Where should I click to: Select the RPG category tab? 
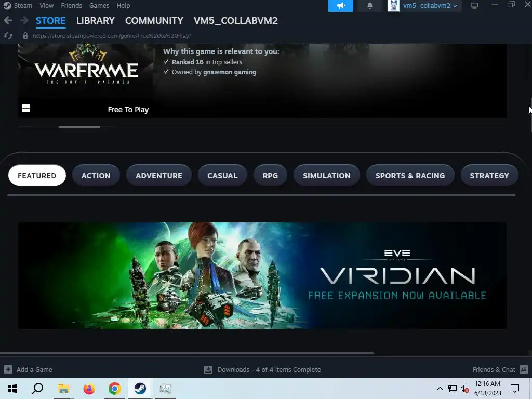click(270, 176)
